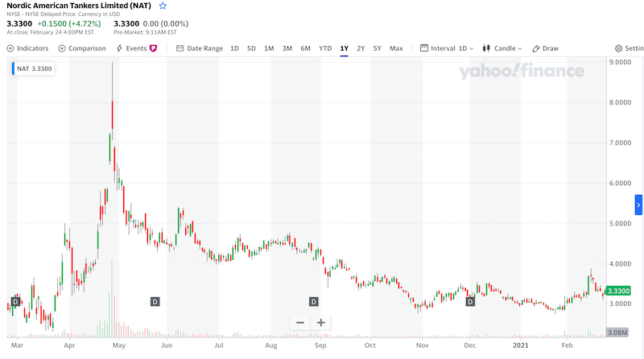The height and width of the screenshot is (359, 644).
Task: Click the NAT 3.3300 legend label
Action: (x=33, y=68)
